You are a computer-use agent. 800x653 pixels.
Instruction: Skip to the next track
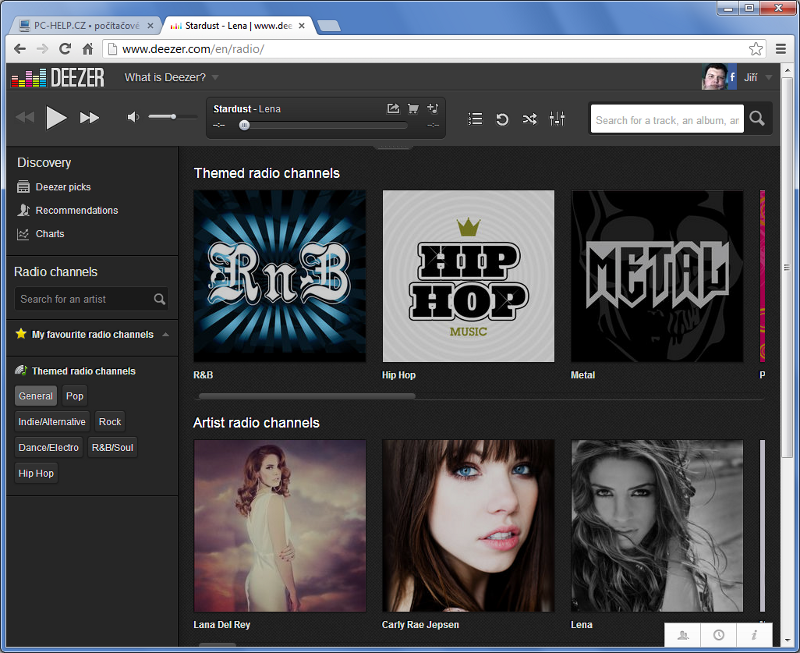pyautogui.click(x=90, y=118)
